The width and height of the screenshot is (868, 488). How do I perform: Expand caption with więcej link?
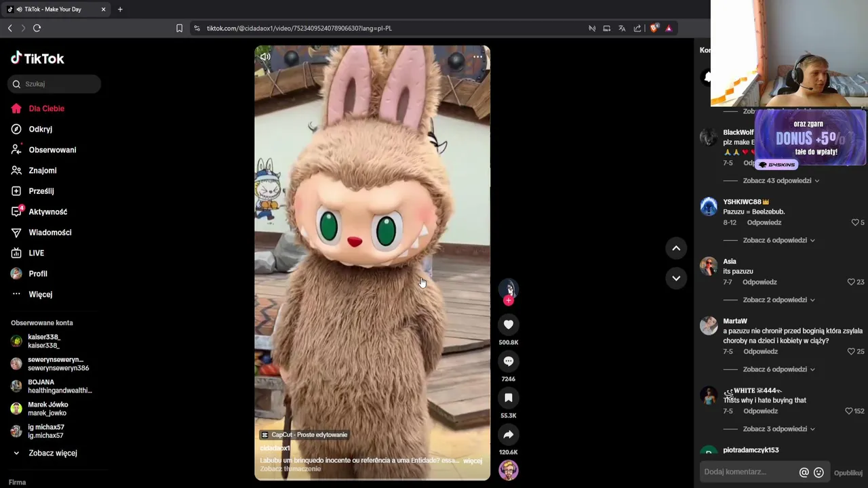tap(473, 461)
